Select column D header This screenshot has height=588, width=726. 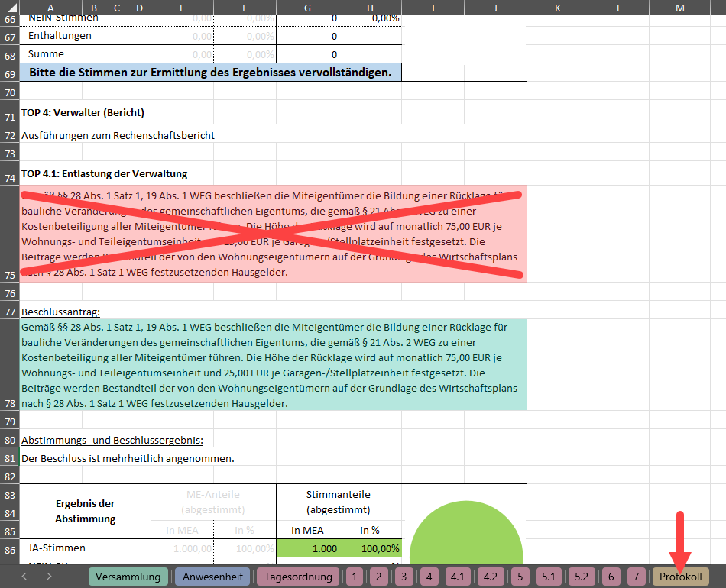(139, 8)
